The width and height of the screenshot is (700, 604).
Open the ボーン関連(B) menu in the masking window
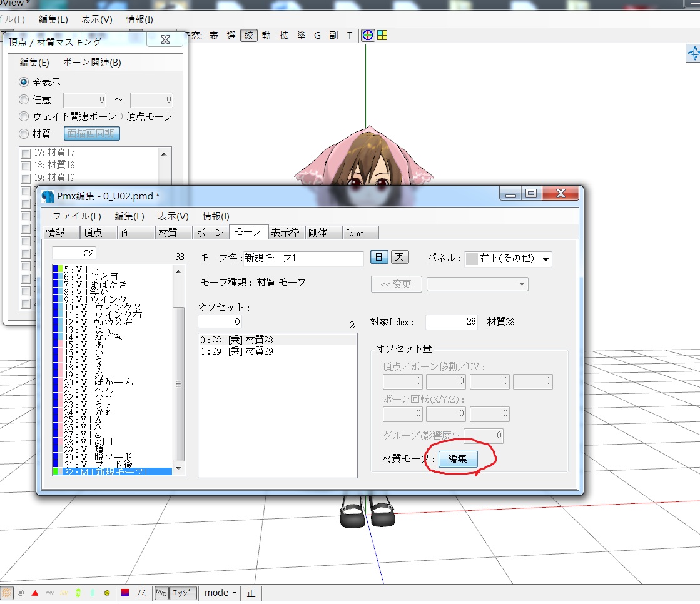[x=92, y=63]
